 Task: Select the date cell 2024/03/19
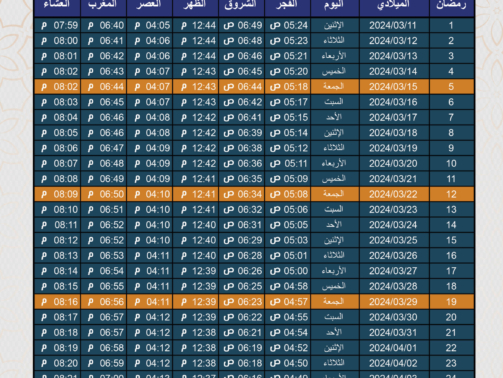coord(394,148)
